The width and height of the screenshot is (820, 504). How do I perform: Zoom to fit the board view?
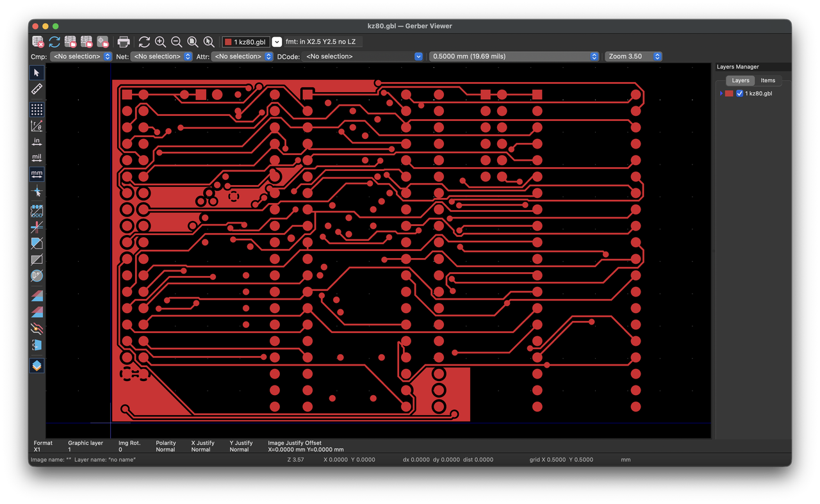pyautogui.click(x=192, y=41)
